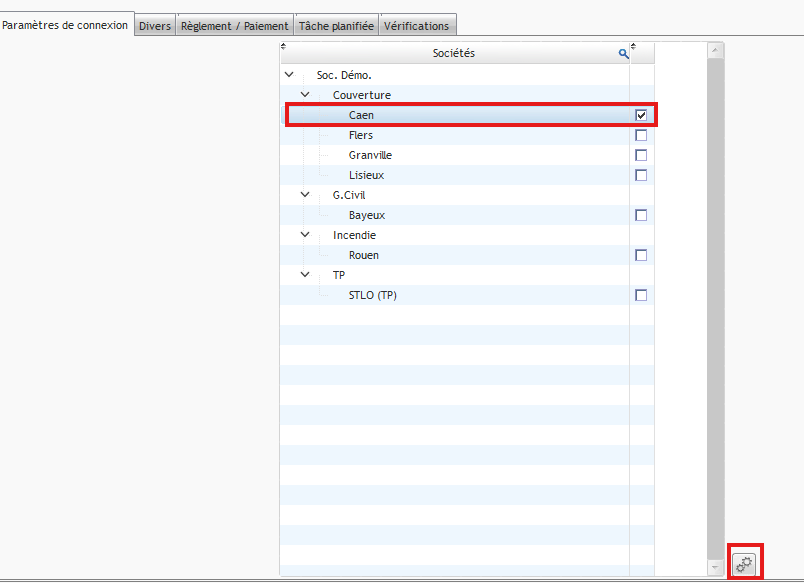Screen dimensions: 804x583
Task: Click the scrollbar down arrow
Action: 715,567
